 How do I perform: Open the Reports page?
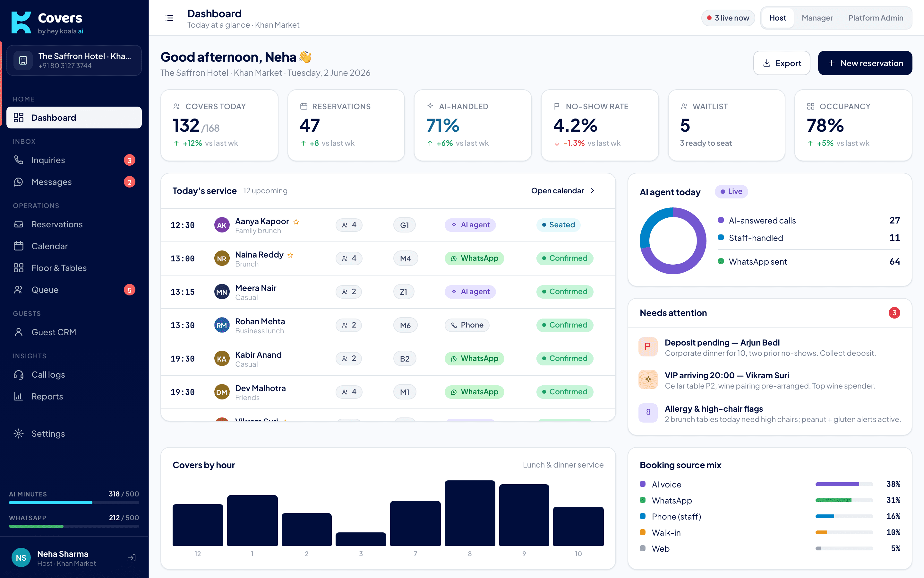point(74,397)
